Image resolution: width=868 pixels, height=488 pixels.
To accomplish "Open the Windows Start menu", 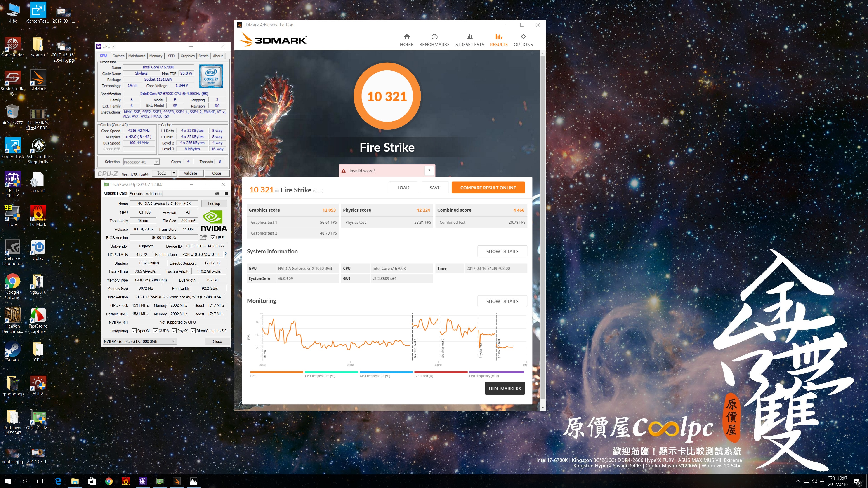I will click(8, 481).
